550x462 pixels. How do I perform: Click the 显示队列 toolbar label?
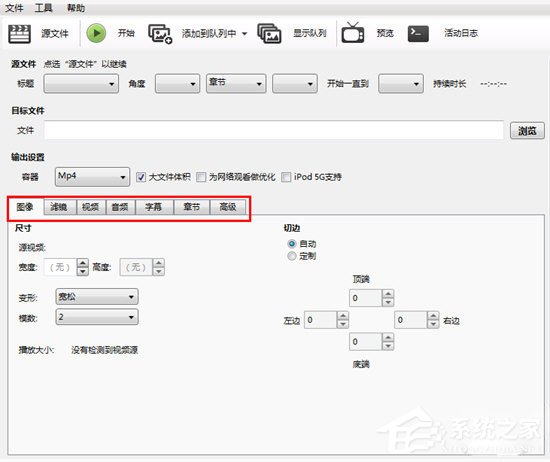pos(310,33)
